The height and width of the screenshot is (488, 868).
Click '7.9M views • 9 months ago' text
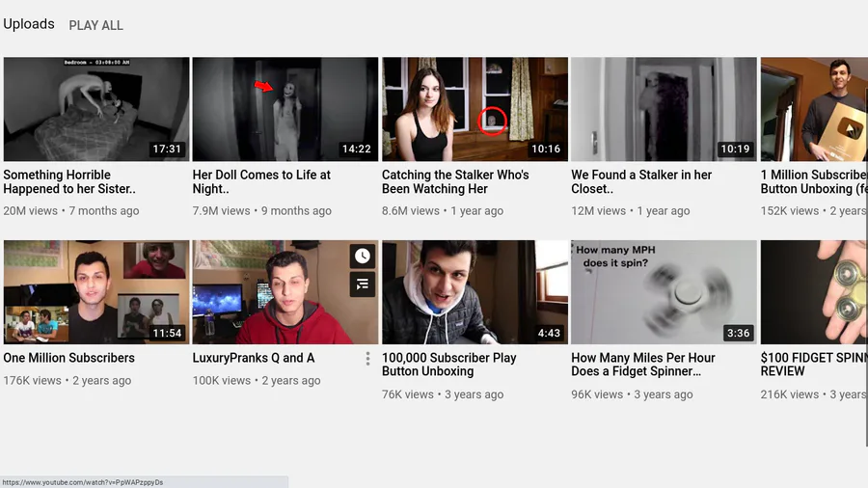point(261,211)
